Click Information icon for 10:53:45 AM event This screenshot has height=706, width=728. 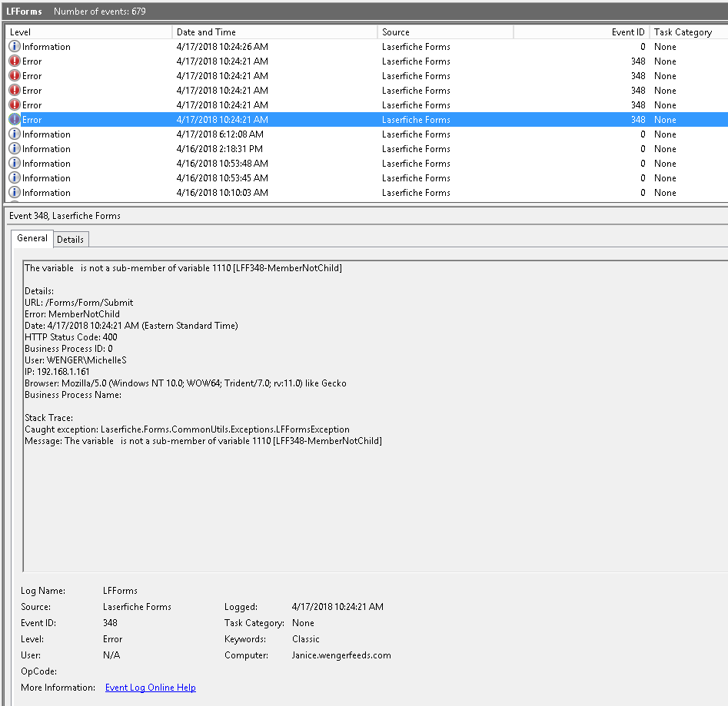(15, 178)
